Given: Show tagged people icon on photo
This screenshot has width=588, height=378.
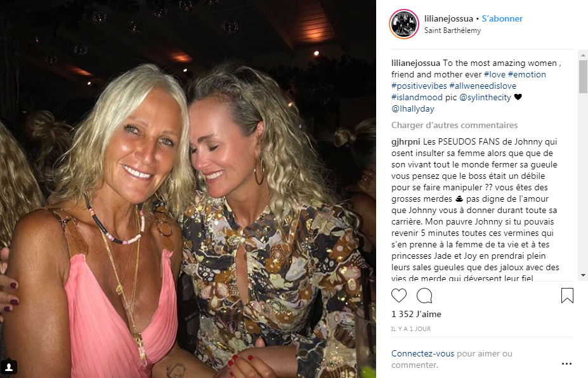Looking at the screenshot, I should [x=9, y=367].
